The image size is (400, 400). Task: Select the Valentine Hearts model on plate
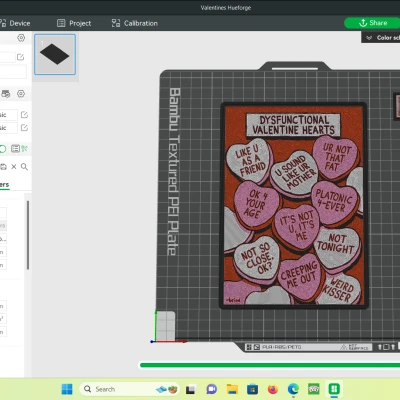294,205
